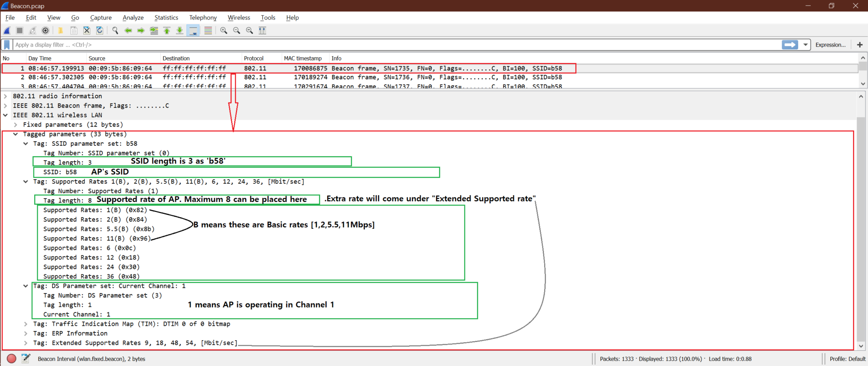Expand Fixed parameters (12 bytes)
This screenshot has height=366, width=868.
[x=16, y=125]
